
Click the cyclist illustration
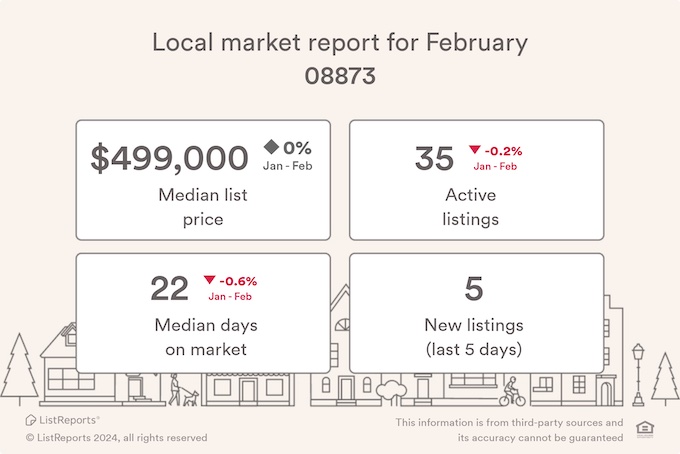coord(512,392)
